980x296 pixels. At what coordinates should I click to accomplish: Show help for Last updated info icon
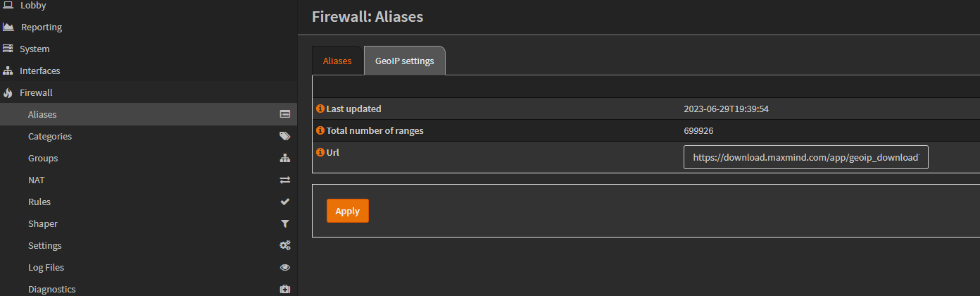[320, 109]
